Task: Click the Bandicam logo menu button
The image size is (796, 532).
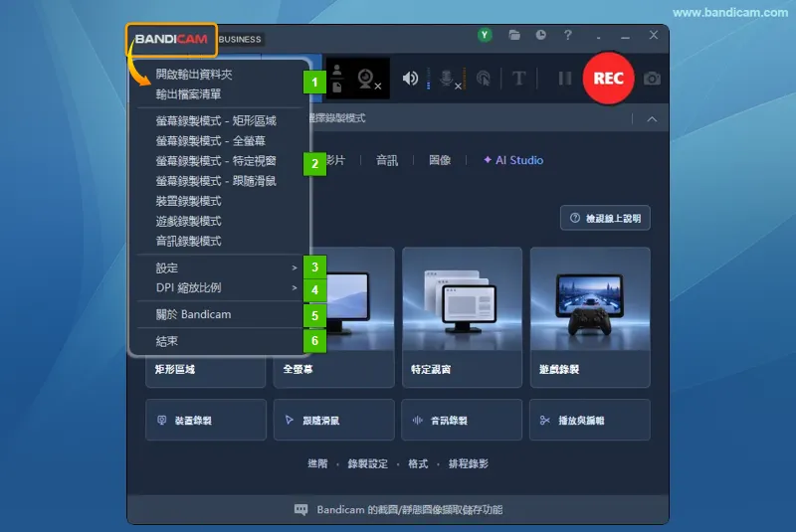Action: [171, 39]
